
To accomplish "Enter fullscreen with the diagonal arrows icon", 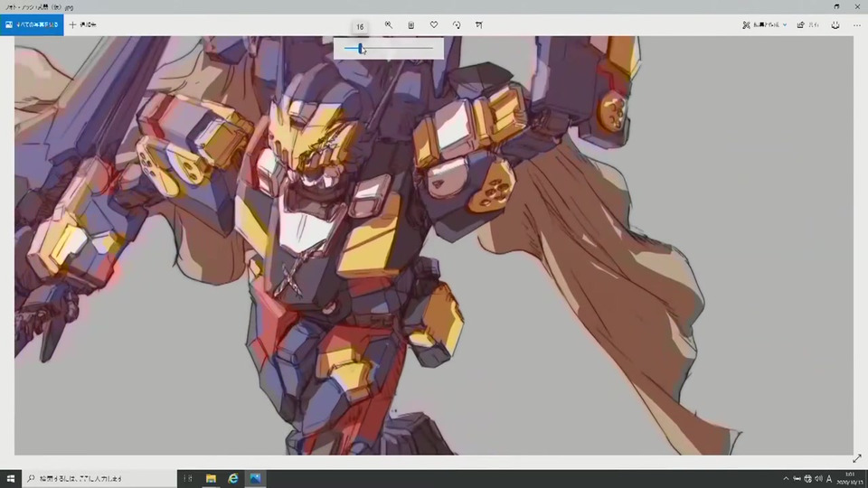I will (x=856, y=459).
